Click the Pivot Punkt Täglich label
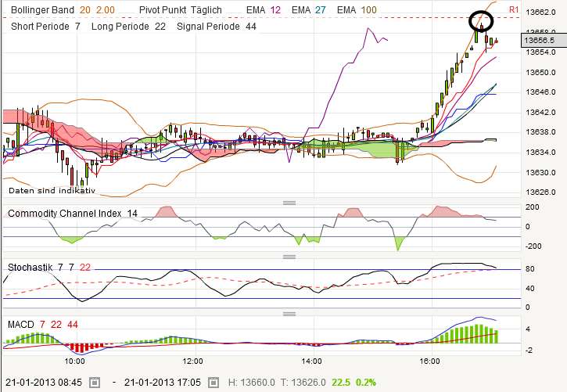 [x=181, y=10]
